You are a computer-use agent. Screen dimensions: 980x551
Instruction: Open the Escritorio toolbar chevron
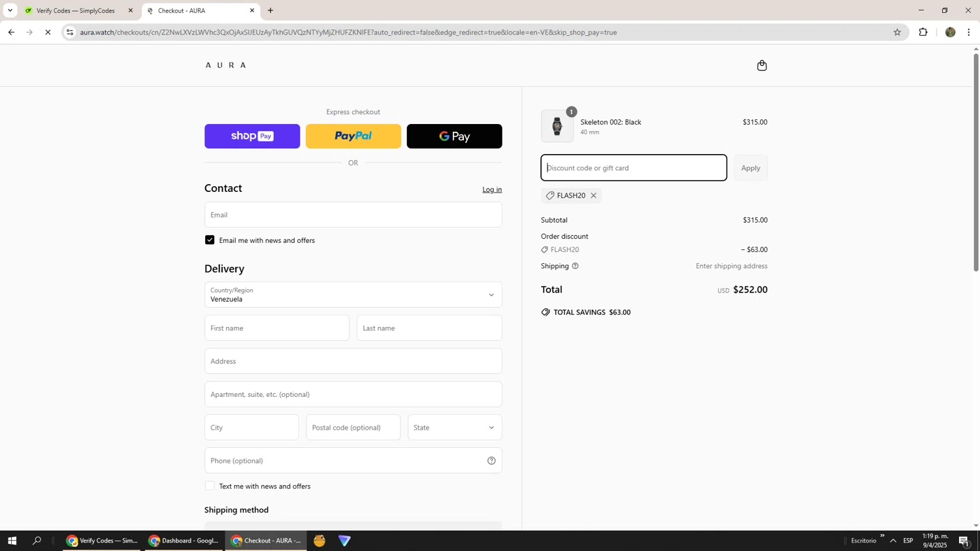[x=882, y=536]
